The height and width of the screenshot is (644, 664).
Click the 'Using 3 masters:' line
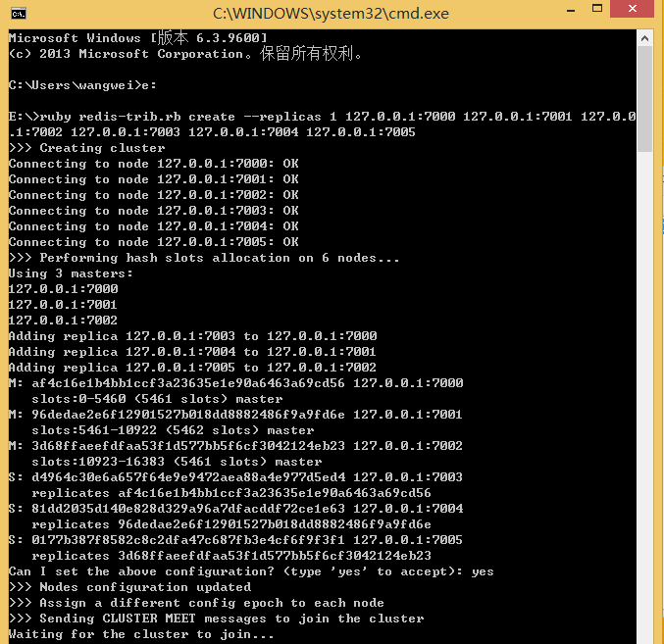tap(71, 273)
